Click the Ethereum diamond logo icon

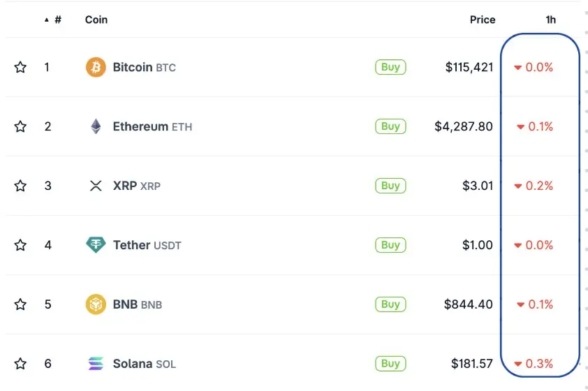click(x=96, y=126)
